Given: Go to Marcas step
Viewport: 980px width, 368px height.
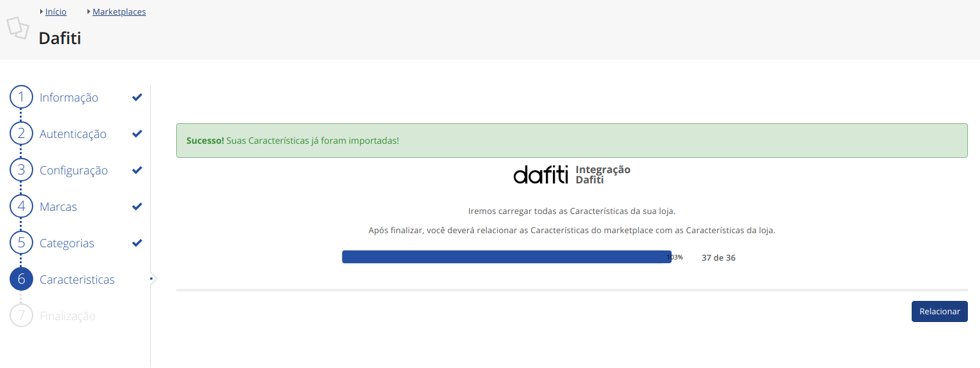Looking at the screenshot, I should (x=58, y=207).
